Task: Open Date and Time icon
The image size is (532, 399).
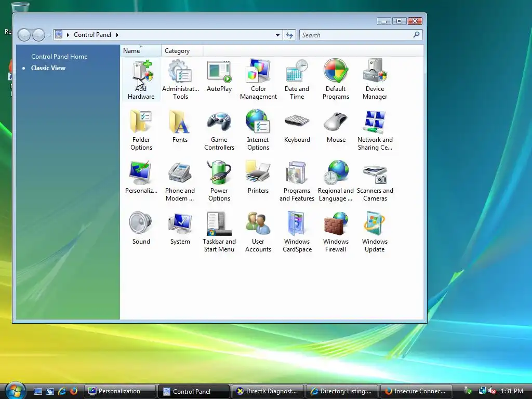Action: [x=297, y=79]
